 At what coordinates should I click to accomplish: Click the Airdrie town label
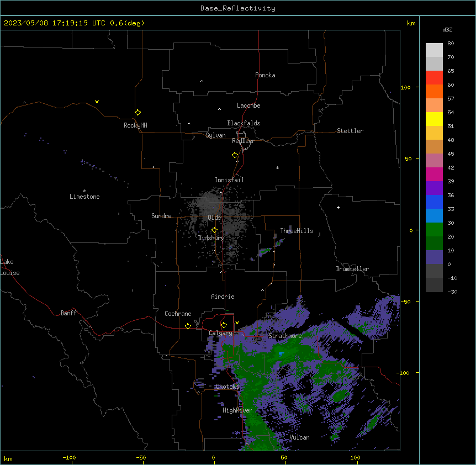pyautogui.click(x=223, y=297)
